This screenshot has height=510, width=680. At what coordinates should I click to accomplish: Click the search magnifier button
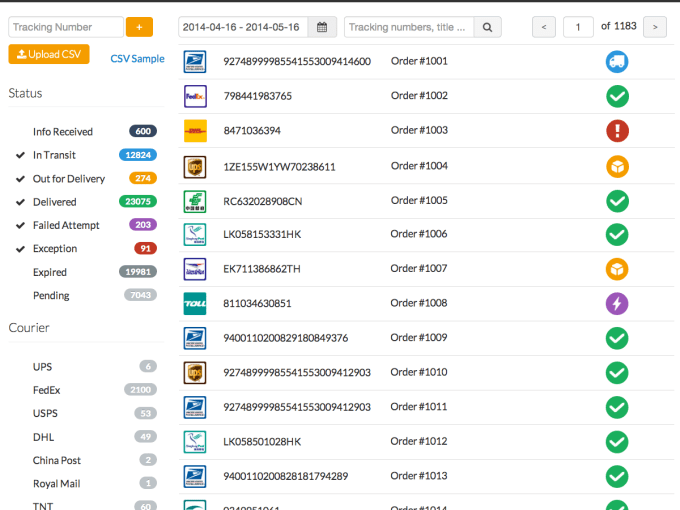click(487, 27)
